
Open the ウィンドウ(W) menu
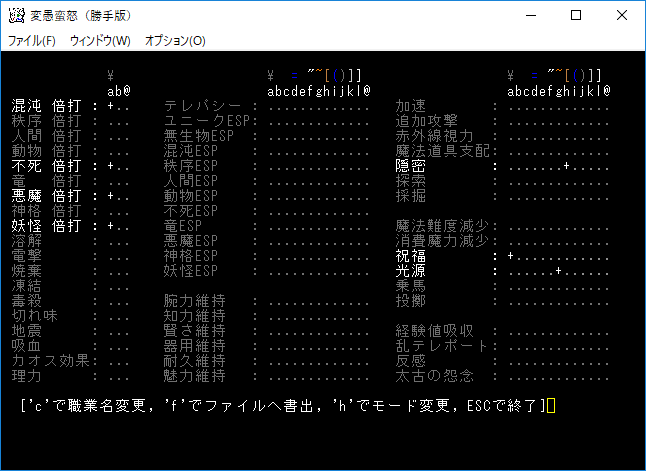point(100,41)
